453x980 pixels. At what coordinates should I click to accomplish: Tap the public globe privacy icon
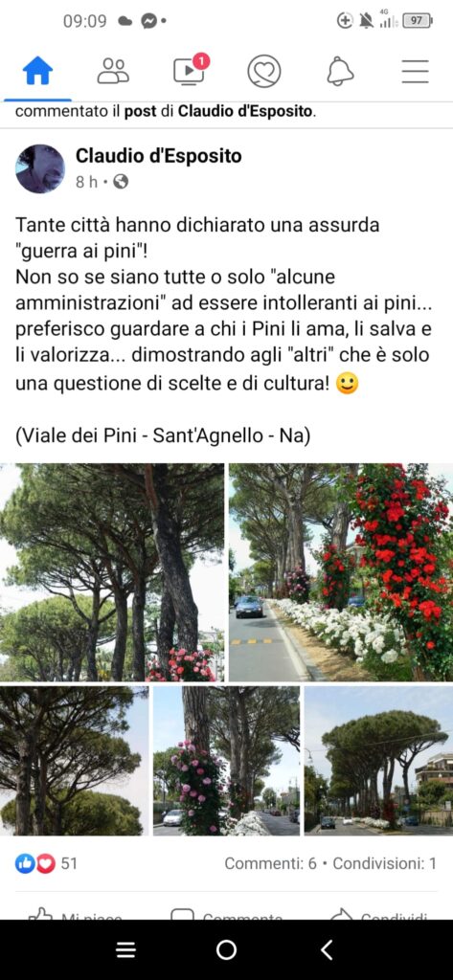point(121,182)
